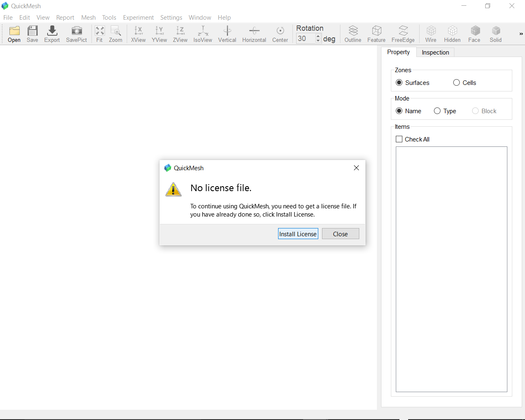Switch to ZView orientation

(180, 34)
